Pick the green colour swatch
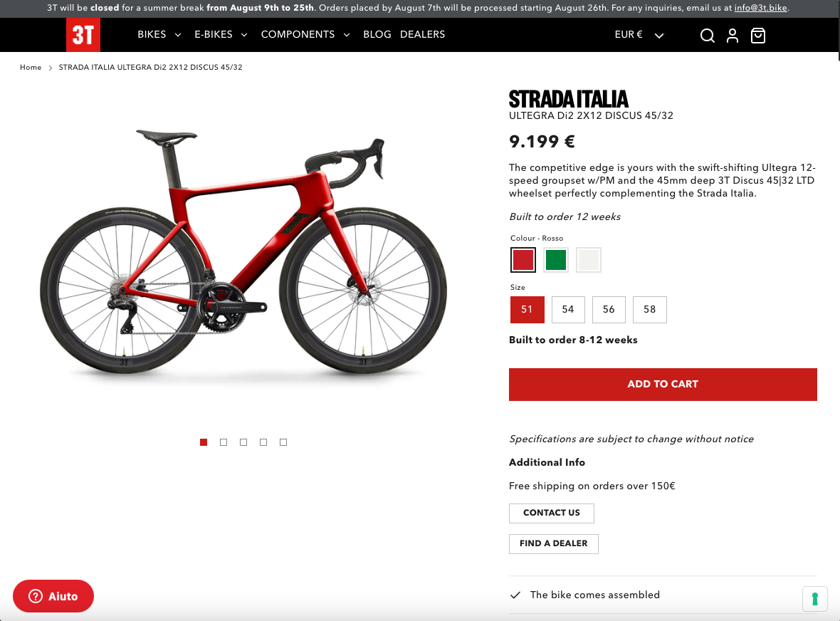The height and width of the screenshot is (621, 840). 556,260
